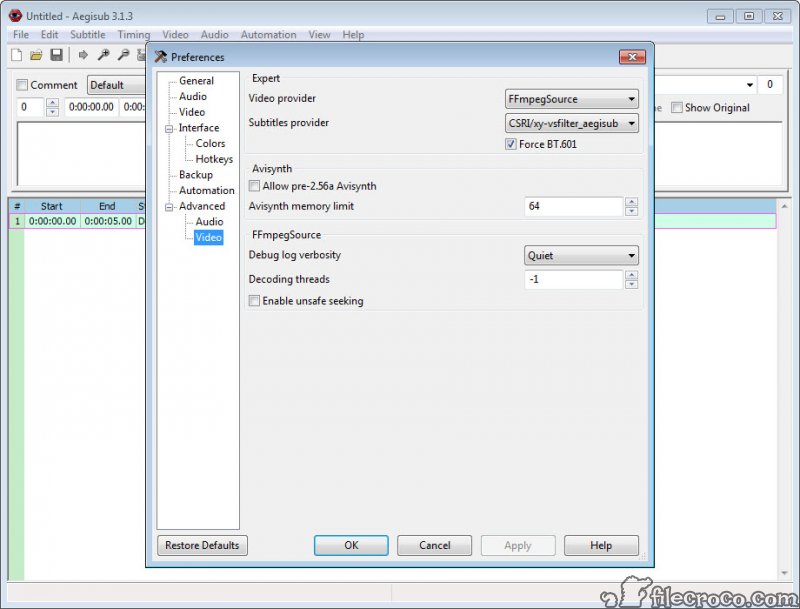Viewport: 800px width, 609px height.
Task: Select top-level Audio in preferences tree
Action: (x=193, y=96)
